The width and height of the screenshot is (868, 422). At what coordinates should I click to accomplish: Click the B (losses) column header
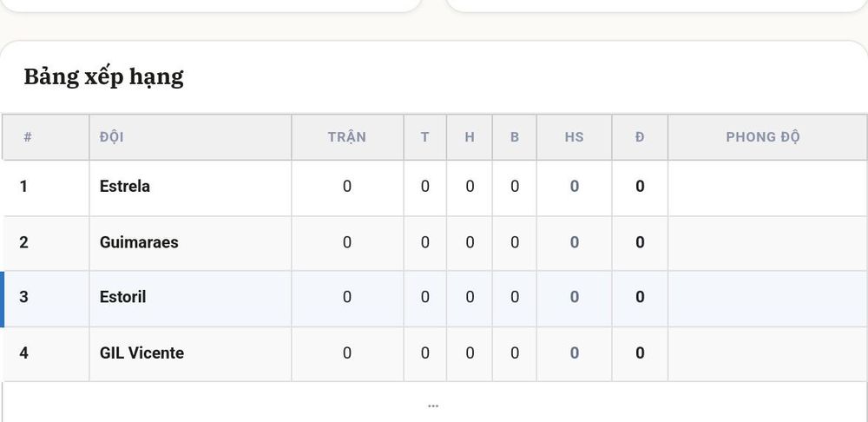click(x=514, y=137)
